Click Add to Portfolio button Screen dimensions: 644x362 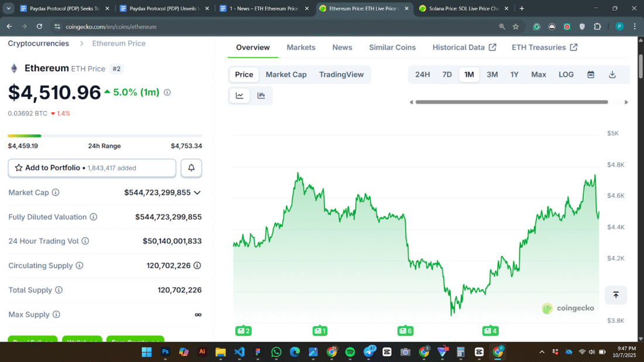pyautogui.click(x=92, y=168)
